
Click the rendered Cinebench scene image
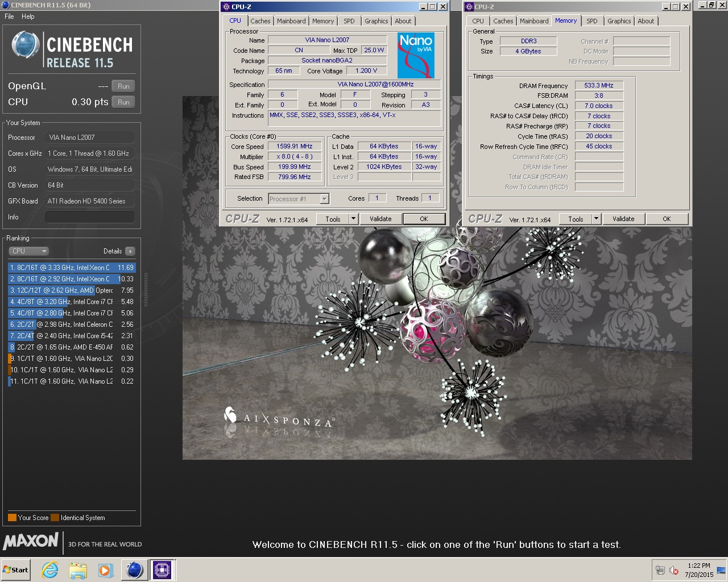(437, 278)
